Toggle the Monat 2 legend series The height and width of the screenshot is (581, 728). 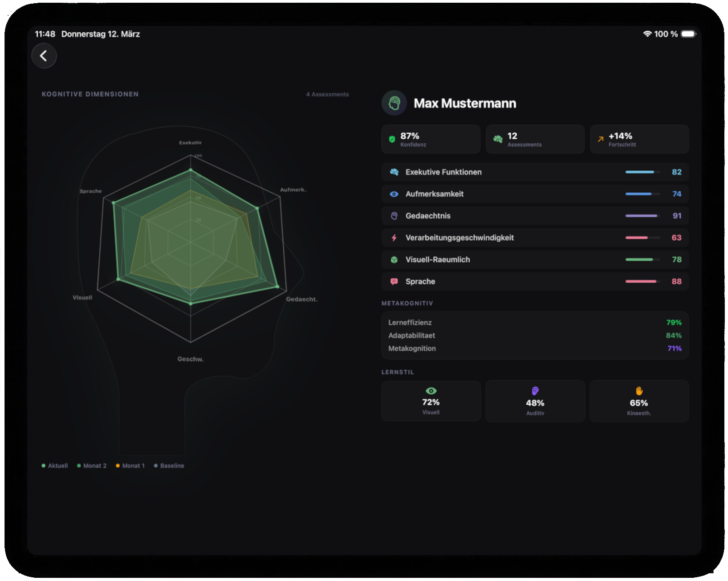[92, 465]
